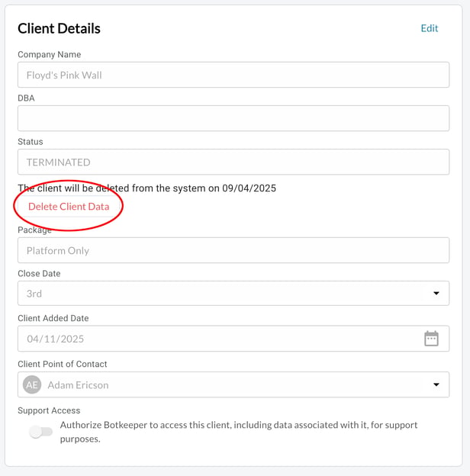Open the calendar date picker icon
The image size is (470, 476).
[x=431, y=339]
